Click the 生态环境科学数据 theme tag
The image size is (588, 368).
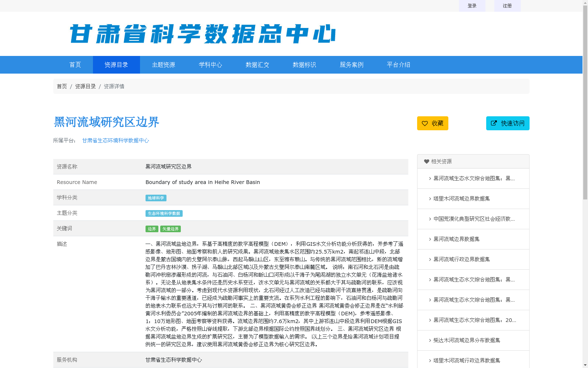tap(164, 213)
